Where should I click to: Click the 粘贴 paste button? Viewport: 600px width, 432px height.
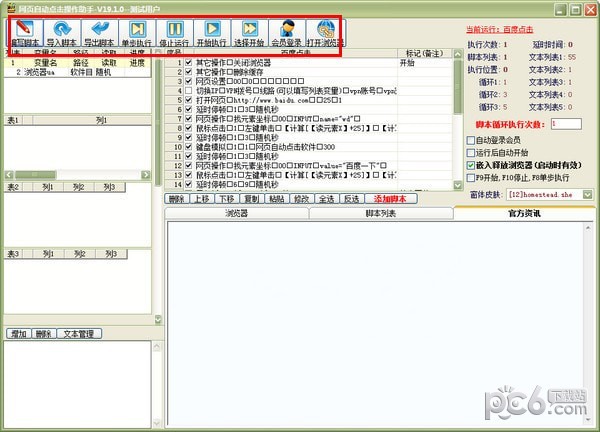coord(277,199)
